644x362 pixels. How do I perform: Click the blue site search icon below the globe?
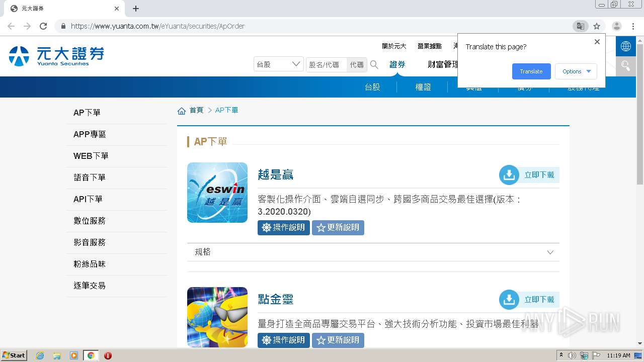click(x=626, y=66)
